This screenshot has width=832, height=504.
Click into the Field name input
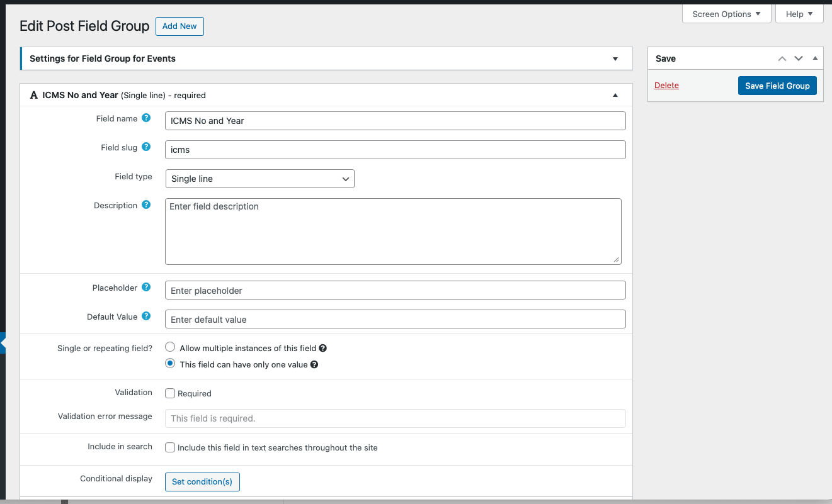pos(396,121)
